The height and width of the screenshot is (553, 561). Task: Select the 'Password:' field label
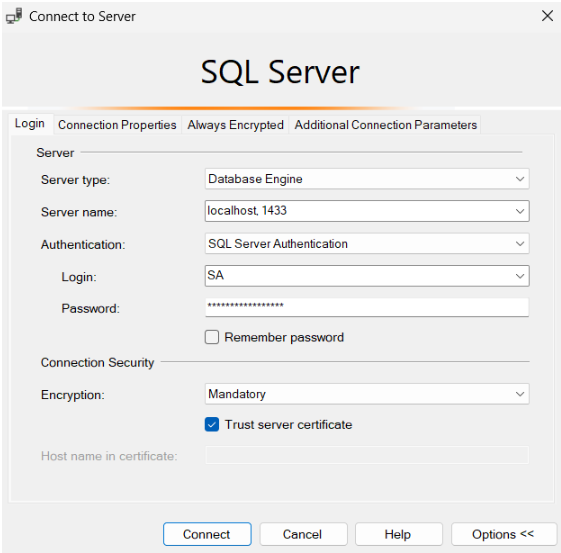tap(90, 308)
